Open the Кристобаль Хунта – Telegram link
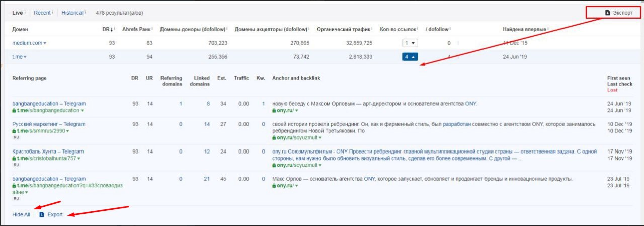 click(x=48, y=152)
